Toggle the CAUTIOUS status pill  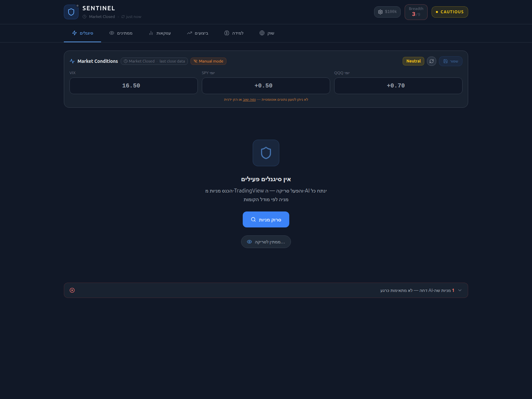450,12
